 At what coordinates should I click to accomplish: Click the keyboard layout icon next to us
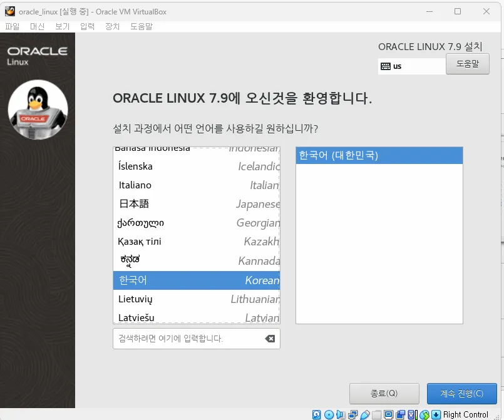click(x=386, y=66)
